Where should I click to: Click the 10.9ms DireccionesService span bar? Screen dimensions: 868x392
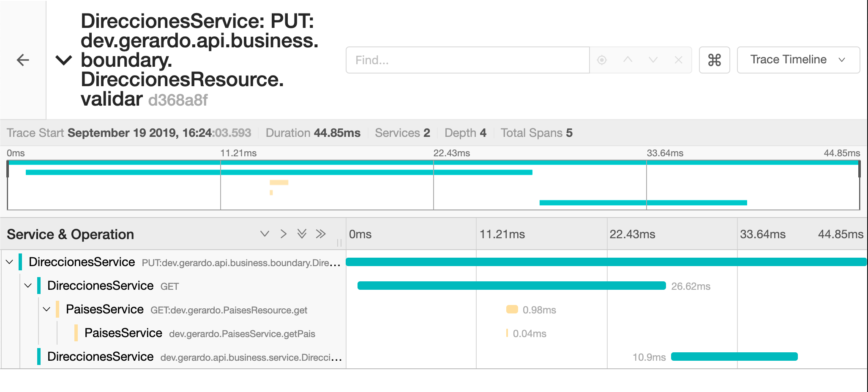[734, 357]
